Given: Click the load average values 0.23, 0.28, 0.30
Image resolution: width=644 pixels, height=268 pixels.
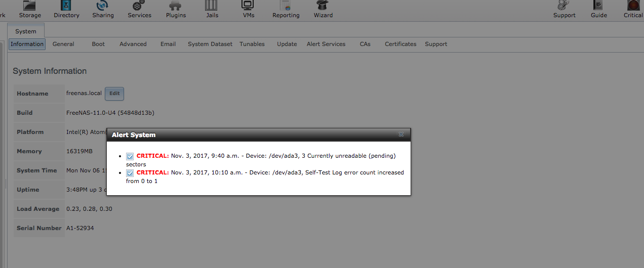Looking at the screenshot, I should click(89, 209).
